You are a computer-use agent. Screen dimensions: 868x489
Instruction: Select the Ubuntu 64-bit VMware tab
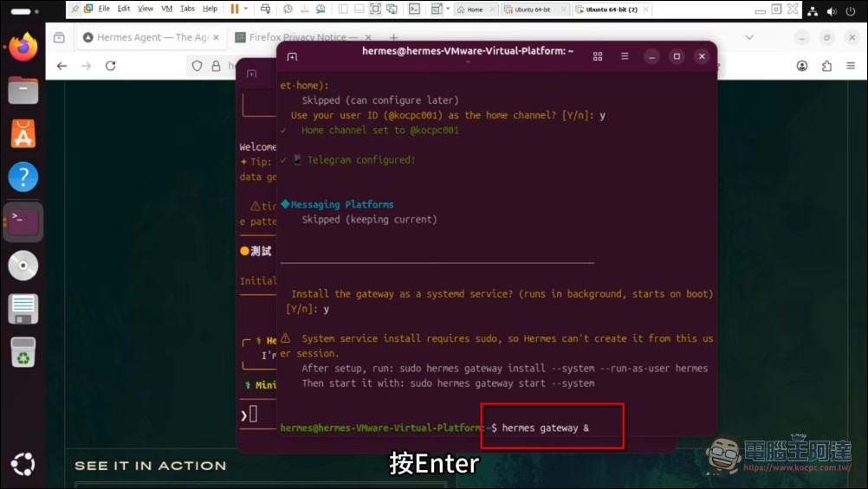(532, 10)
